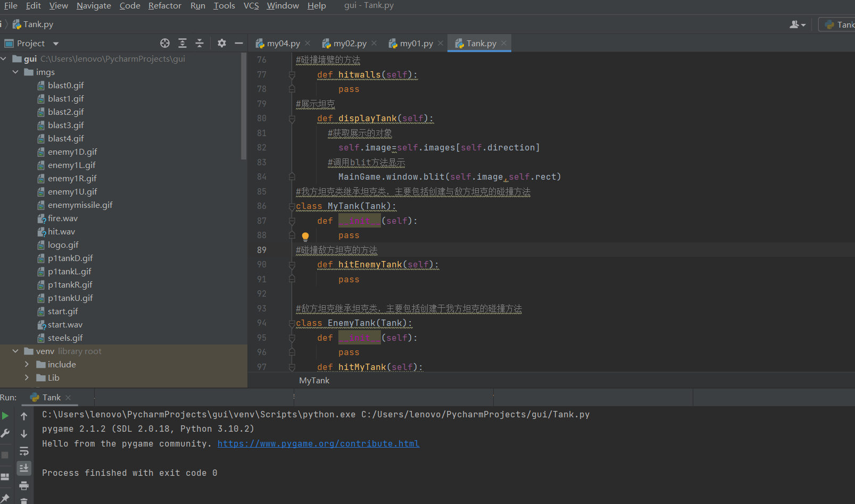Click the trash clear-all icon

(24, 500)
